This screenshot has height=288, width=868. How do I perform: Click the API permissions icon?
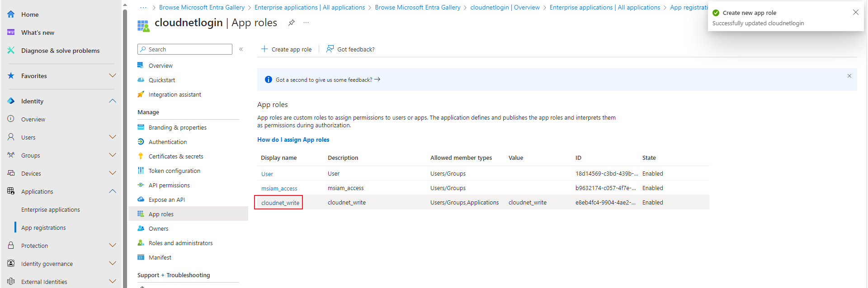click(141, 185)
